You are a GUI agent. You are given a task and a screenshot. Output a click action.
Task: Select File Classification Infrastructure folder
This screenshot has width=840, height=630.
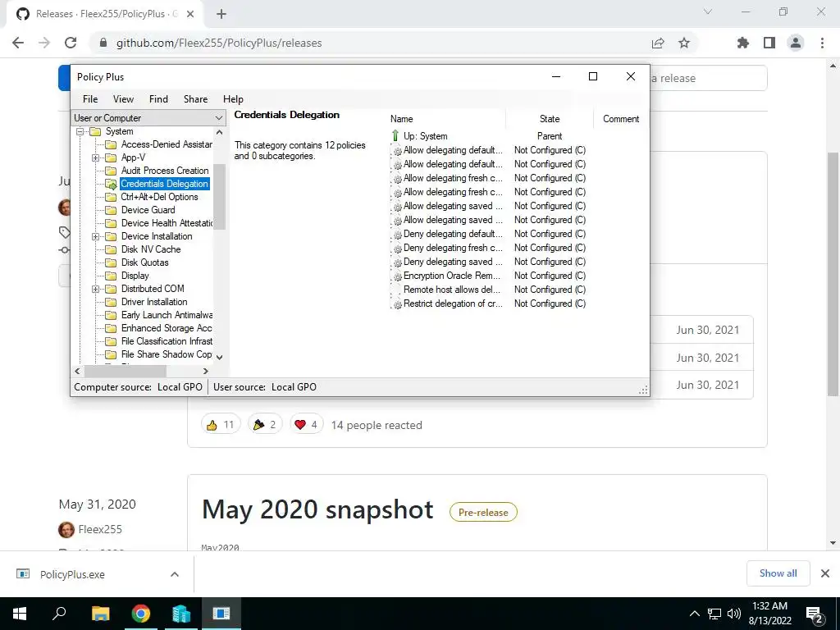(166, 341)
